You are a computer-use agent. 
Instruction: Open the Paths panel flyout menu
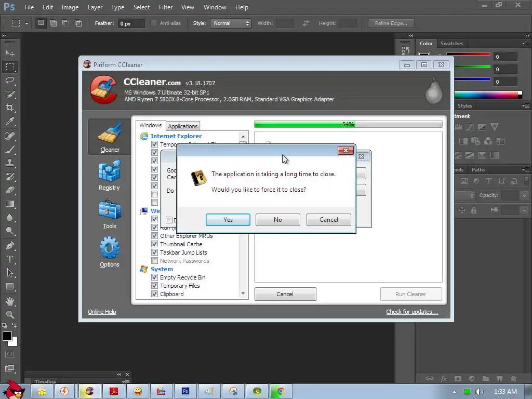click(526, 170)
